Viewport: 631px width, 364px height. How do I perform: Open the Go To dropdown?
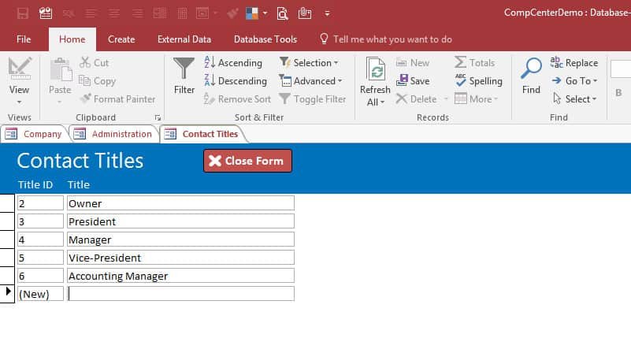[574, 81]
